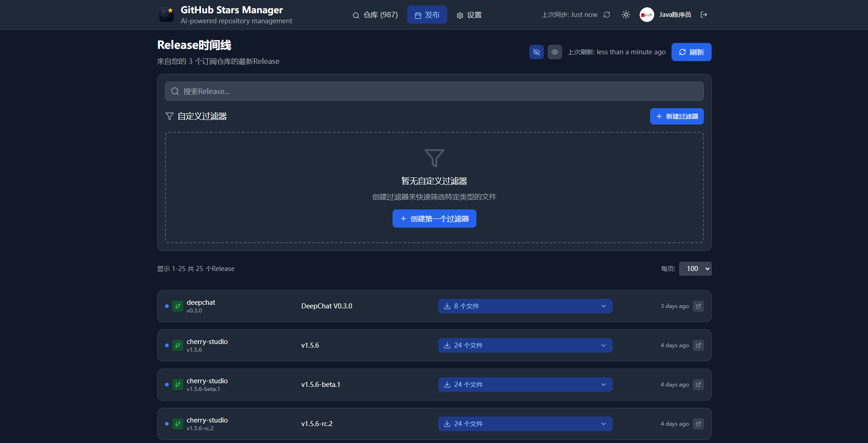Open v1.5.6-beta.1 release link icon

[698, 385]
